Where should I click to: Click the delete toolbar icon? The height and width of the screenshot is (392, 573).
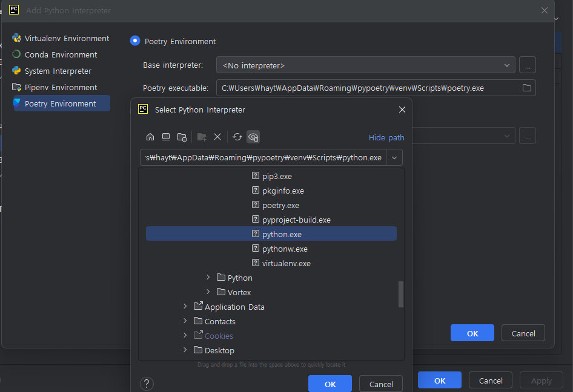pyautogui.click(x=217, y=137)
